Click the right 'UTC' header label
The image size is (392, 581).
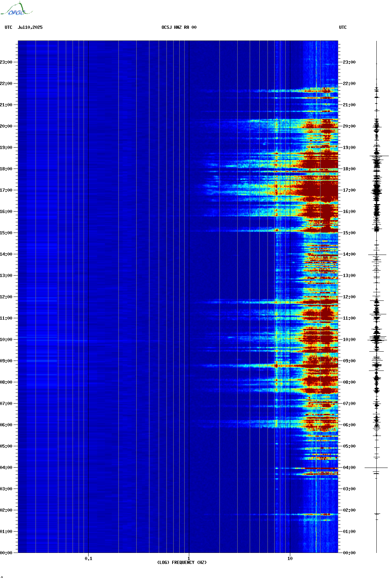[343, 27]
